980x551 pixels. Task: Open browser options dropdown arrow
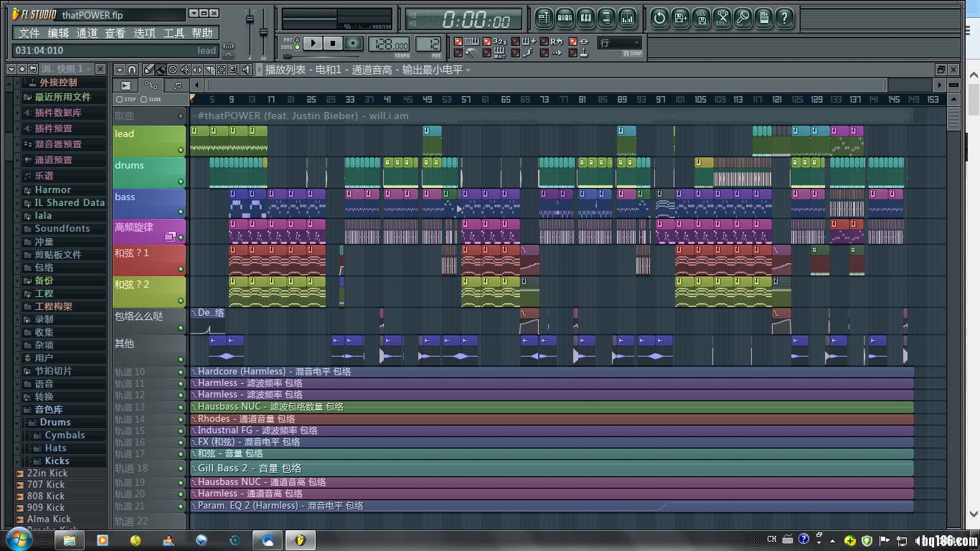11,69
